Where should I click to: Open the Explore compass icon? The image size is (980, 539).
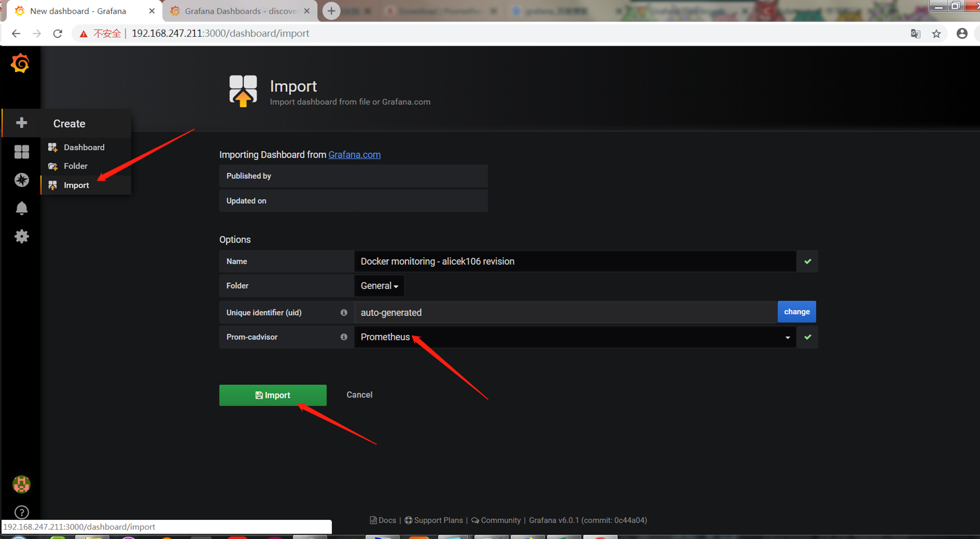pos(21,180)
